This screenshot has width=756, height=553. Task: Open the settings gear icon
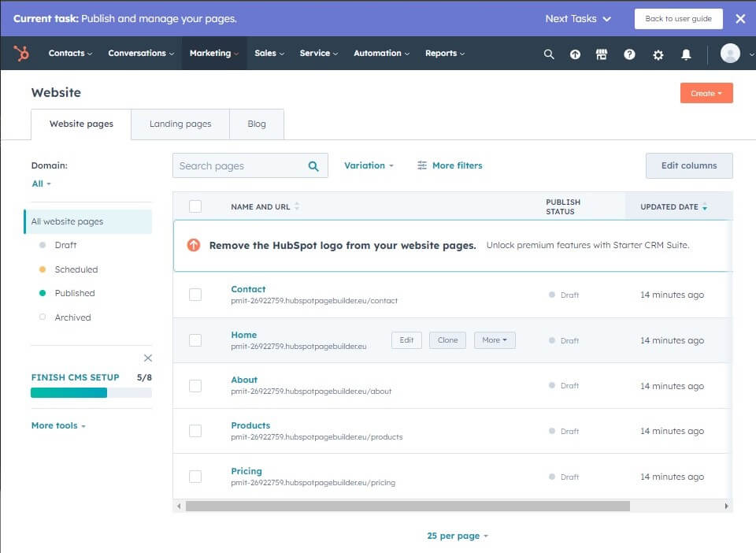point(658,54)
